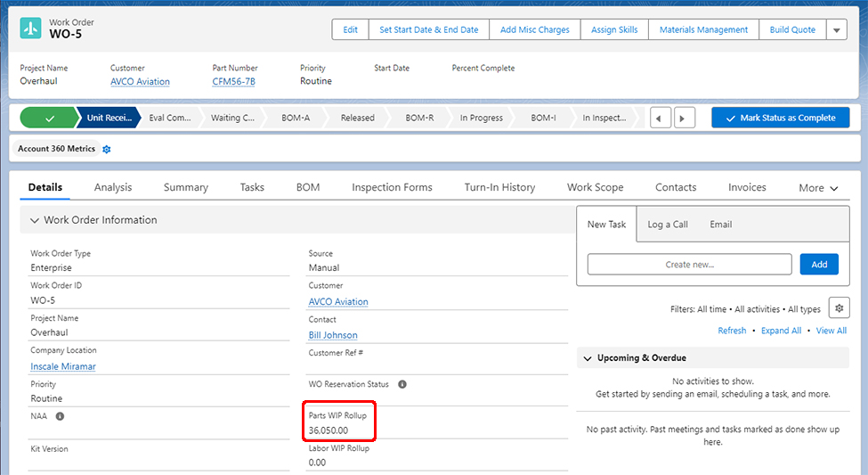The height and width of the screenshot is (475, 868).
Task: View the Turn-In History tab
Action: pyautogui.click(x=499, y=187)
